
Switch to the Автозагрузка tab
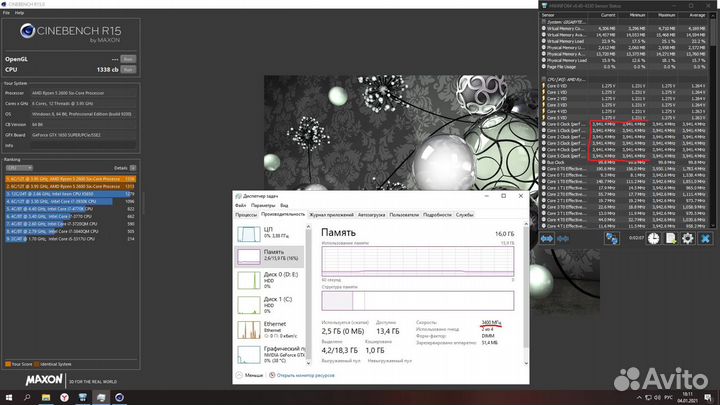(371, 214)
